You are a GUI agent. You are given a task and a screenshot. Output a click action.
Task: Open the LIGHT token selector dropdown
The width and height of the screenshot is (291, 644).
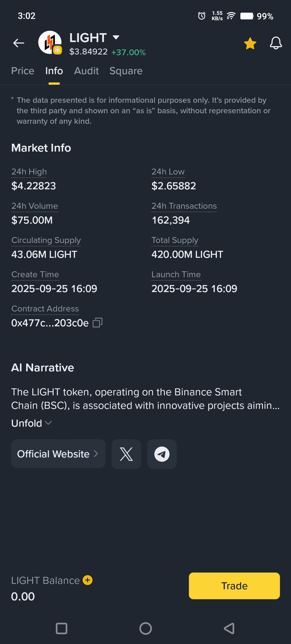point(116,37)
